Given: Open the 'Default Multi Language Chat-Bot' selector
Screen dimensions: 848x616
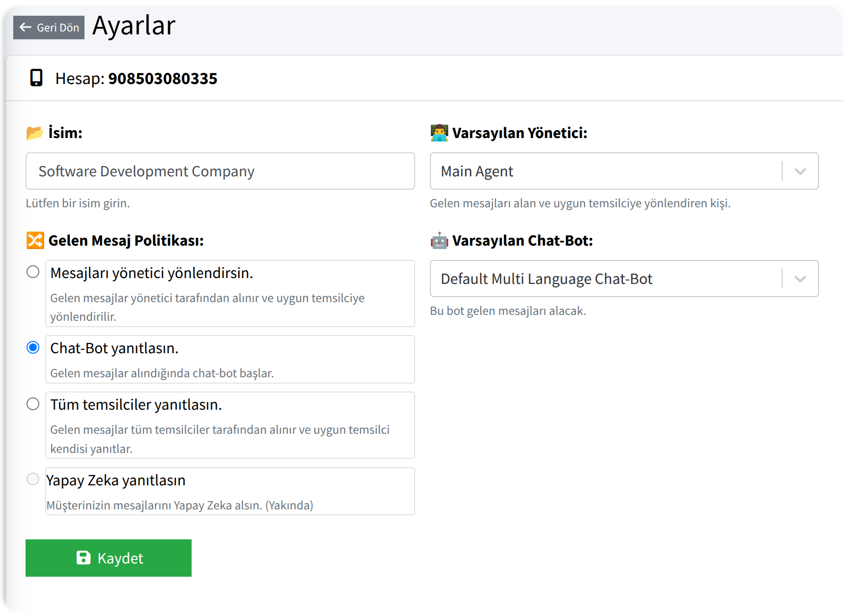Looking at the screenshot, I should coord(604,279).
